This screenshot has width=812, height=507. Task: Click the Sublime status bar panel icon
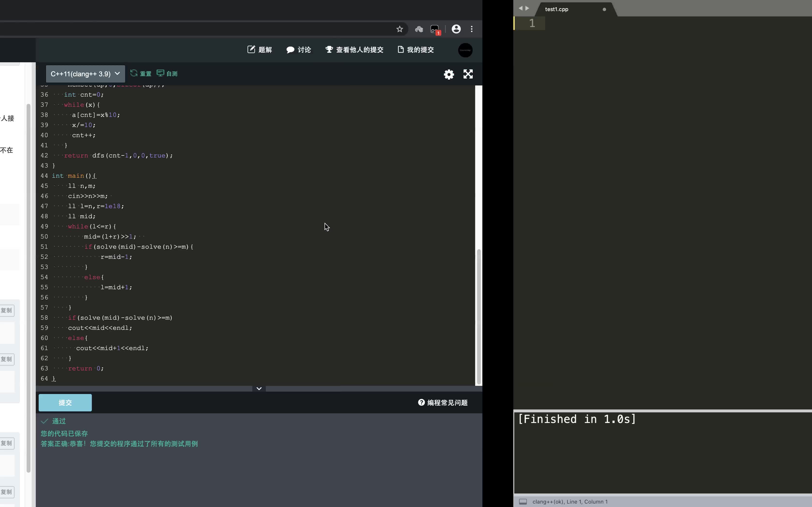tap(523, 502)
